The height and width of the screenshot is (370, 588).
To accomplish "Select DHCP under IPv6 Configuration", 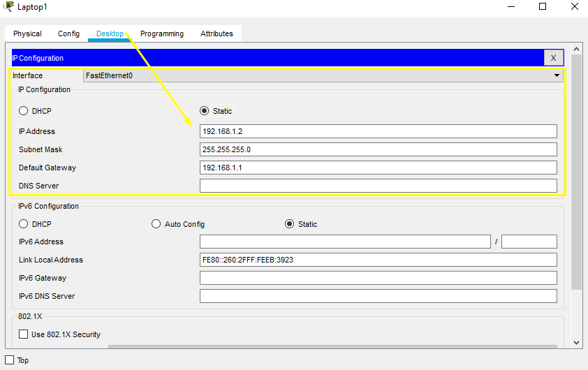I will [35, 224].
